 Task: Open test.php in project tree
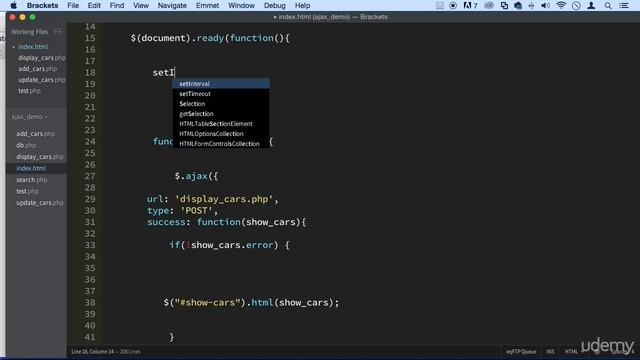pos(27,191)
